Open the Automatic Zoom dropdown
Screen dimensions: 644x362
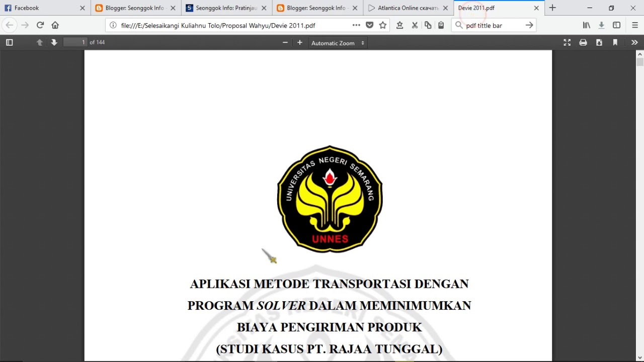pyautogui.click(x=337, y=43)
